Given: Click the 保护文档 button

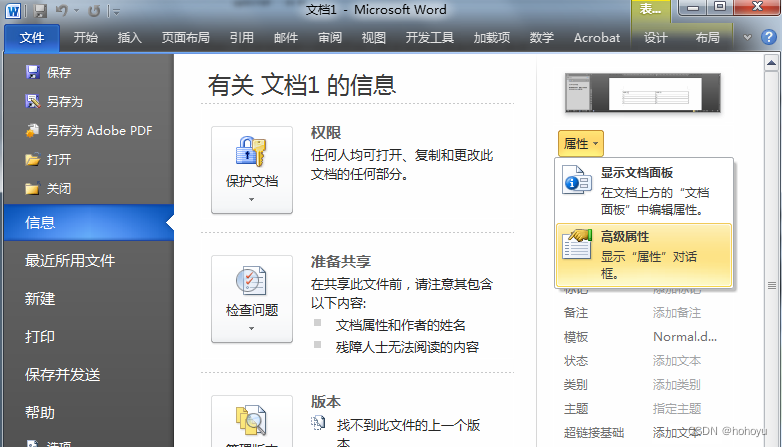Looking at the screenshot, I should (252, 170).
